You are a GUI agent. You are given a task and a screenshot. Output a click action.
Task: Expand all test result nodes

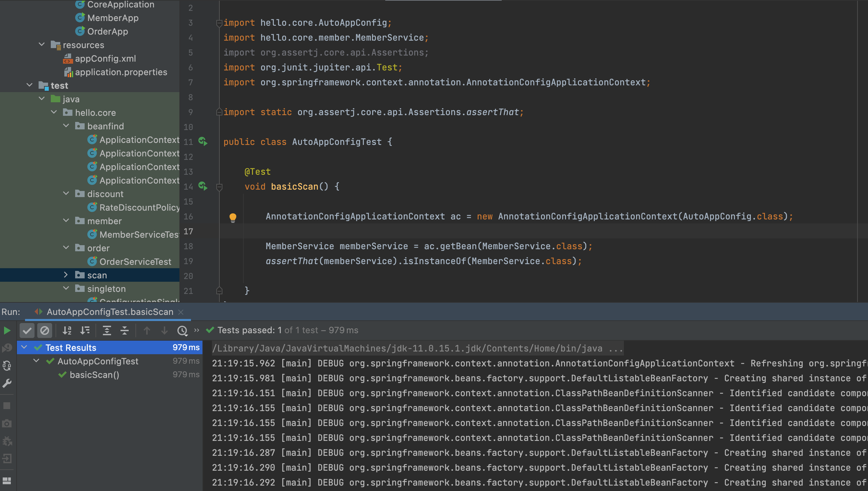click(107, 330)
